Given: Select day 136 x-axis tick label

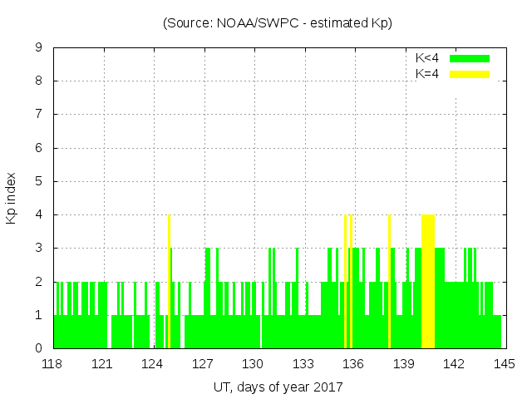Looking at the screenshot, I should 353,364.
